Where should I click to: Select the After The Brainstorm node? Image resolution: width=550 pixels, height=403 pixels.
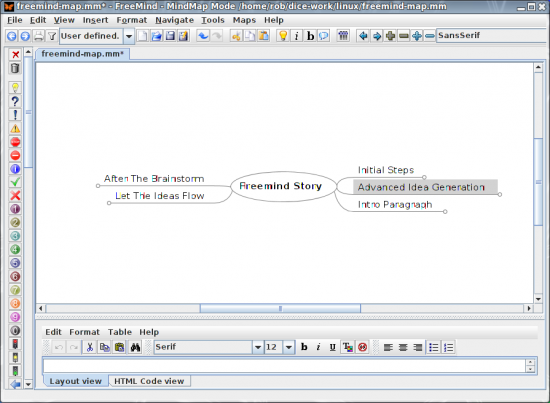click(x=154, y=179)
